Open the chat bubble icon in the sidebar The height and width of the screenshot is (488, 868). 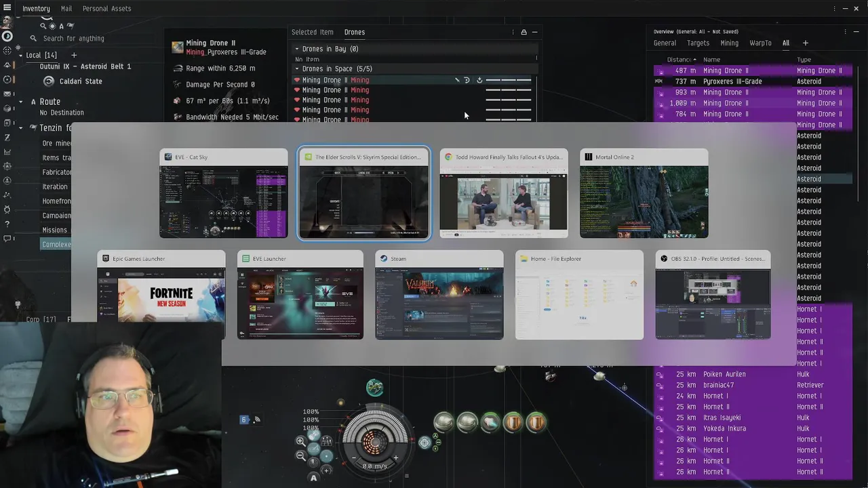point(7,239)
